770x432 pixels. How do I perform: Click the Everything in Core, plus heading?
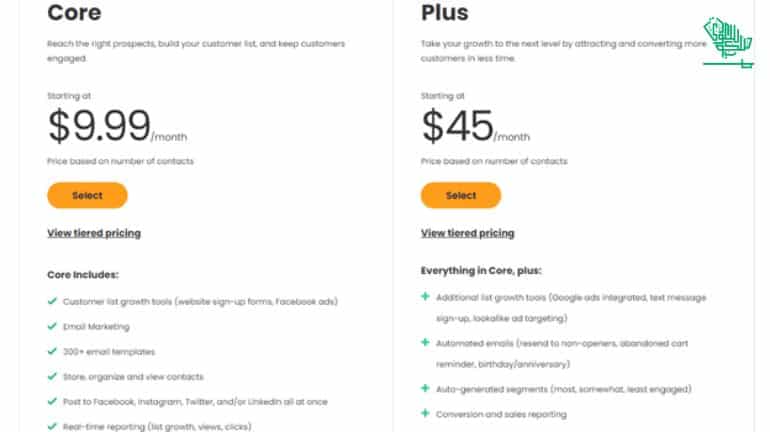[x=481, y=270]
